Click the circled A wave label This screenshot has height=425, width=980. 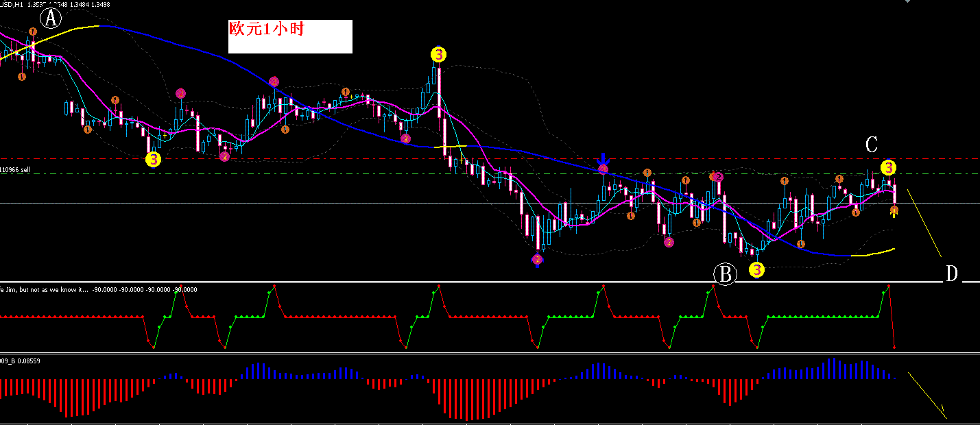coord(51,19)
